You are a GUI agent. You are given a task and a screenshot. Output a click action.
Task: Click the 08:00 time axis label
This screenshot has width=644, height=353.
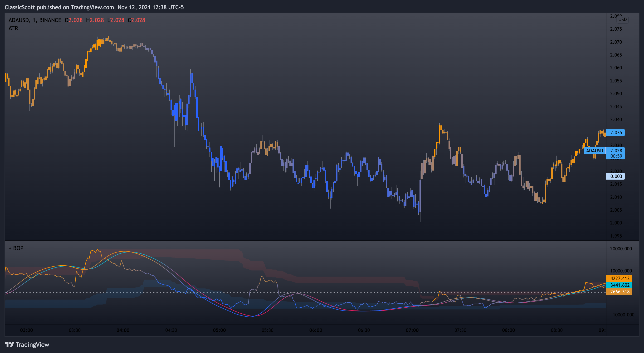pyautogui.click(x=508, y=330)
